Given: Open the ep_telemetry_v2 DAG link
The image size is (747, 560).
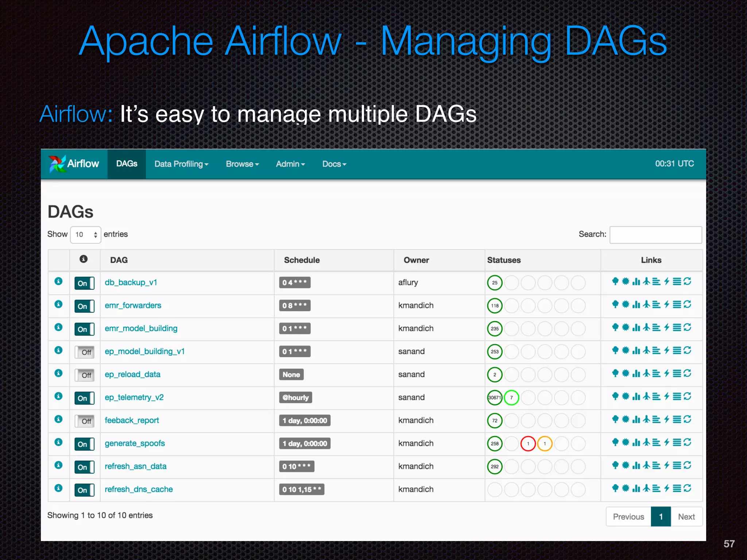Looking at the screenshot, I should pos(134,397).
